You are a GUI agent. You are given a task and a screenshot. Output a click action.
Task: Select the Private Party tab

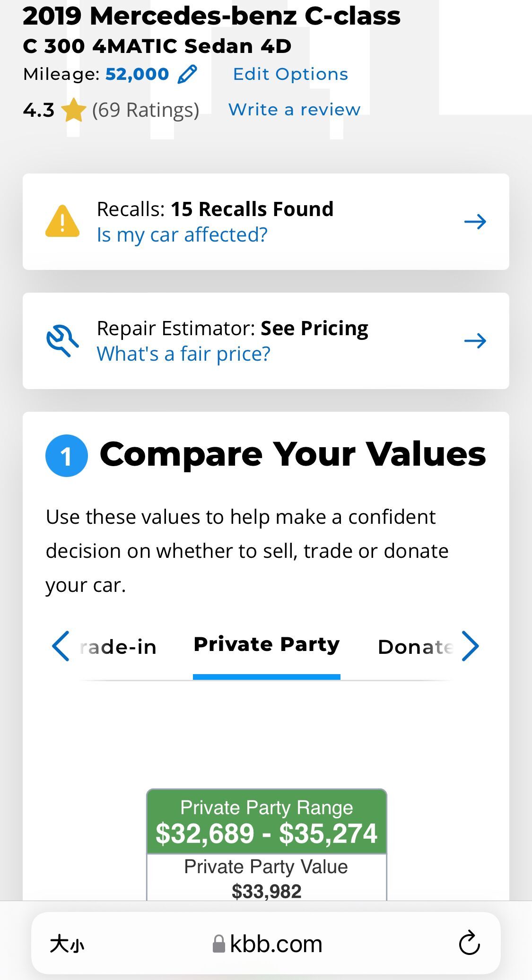pos(267,645)
